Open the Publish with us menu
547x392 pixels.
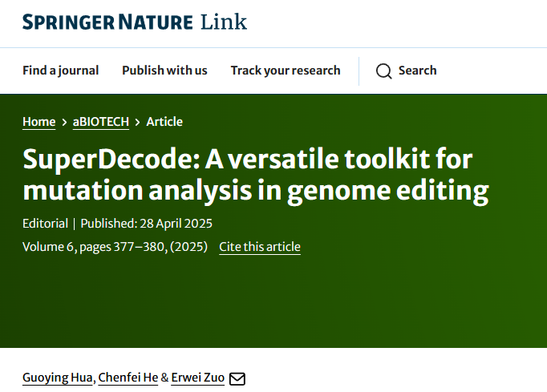(x=164, y=71)
